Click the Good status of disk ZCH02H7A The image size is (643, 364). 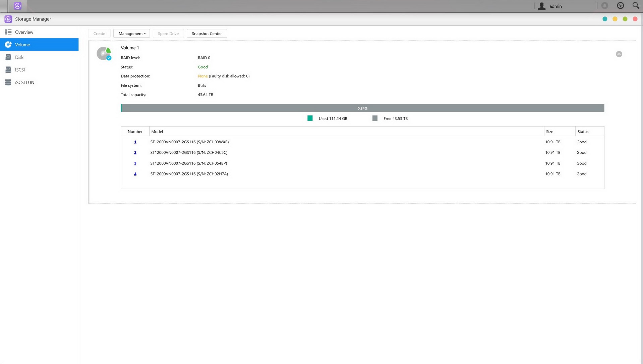coord(581,174)
